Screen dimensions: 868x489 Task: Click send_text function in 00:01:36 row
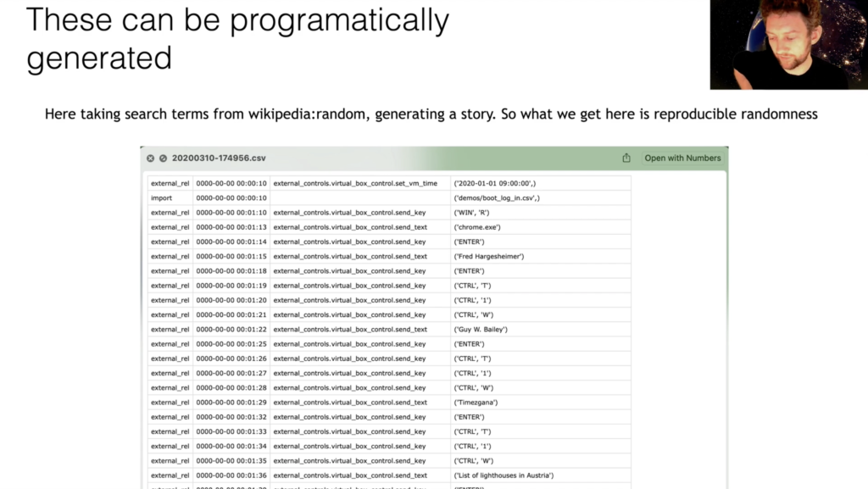350,475
